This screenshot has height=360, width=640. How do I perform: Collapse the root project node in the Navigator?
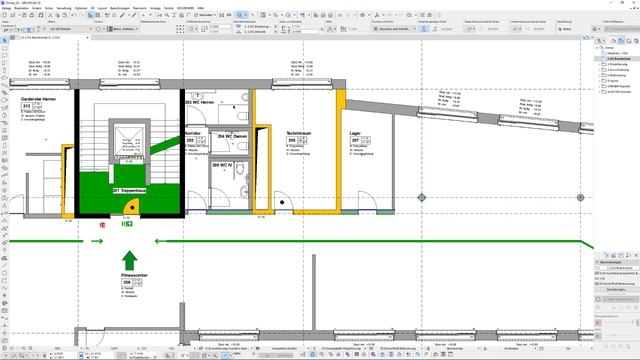coord(597,48)
